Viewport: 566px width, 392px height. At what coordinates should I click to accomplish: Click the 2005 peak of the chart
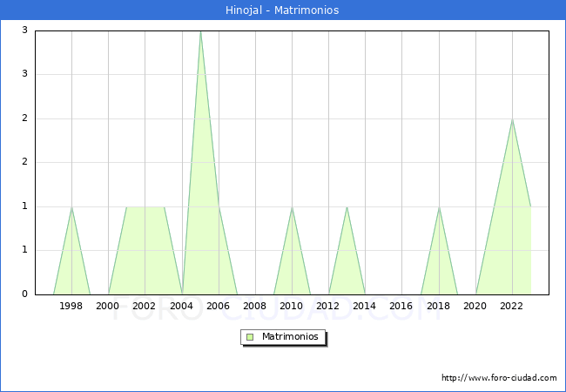coord(200,32)
